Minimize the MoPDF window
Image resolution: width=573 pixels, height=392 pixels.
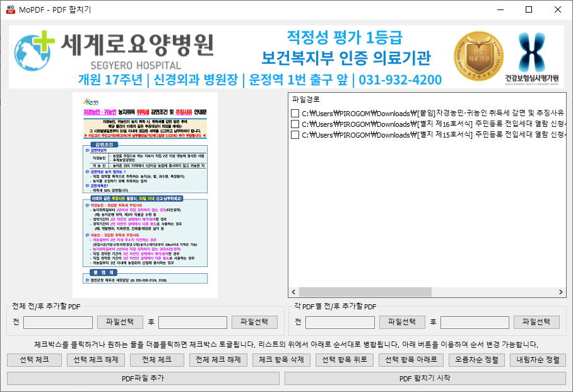coord(500,9)
